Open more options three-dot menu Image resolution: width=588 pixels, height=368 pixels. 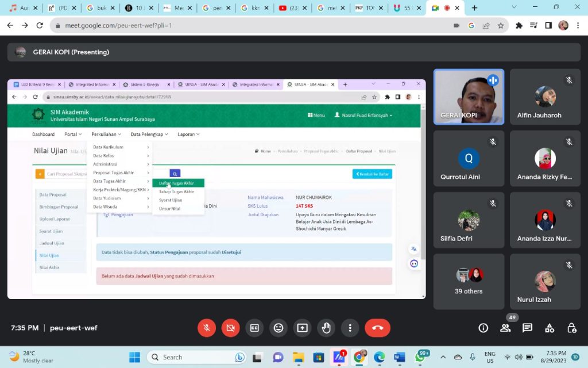[350, 328]
